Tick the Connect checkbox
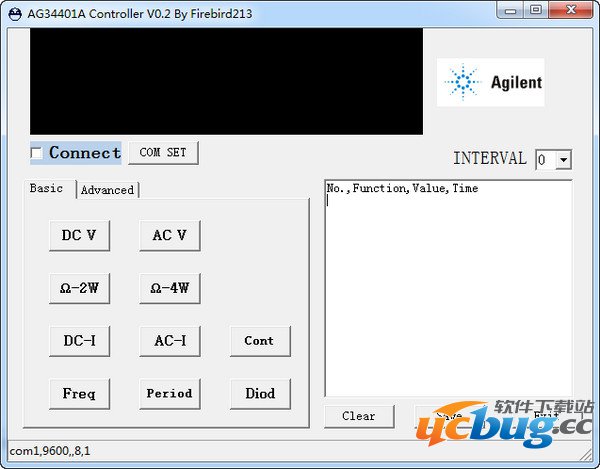600x469 pixels. (x=37, y=153)
